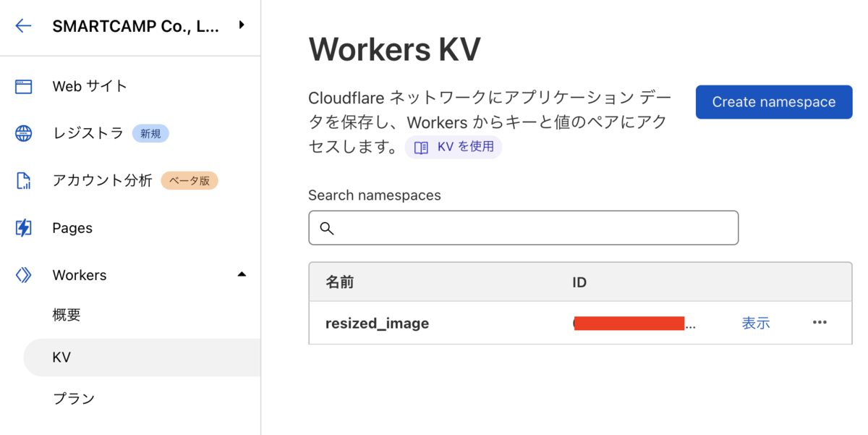868x435 pixels.
Task: Open アカウント分析 in the sidebar
Action: click(102, 180)
